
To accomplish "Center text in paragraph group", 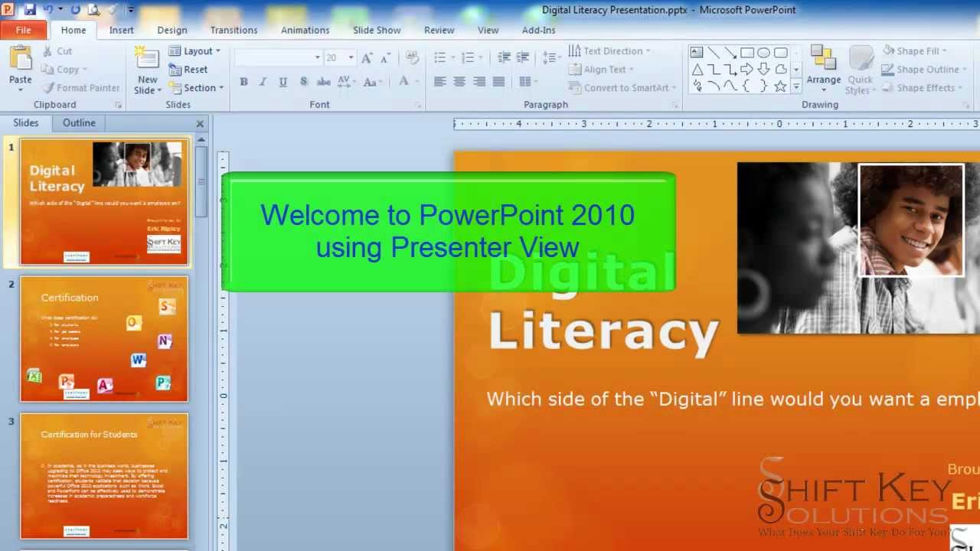I will [x=459, y=82].
